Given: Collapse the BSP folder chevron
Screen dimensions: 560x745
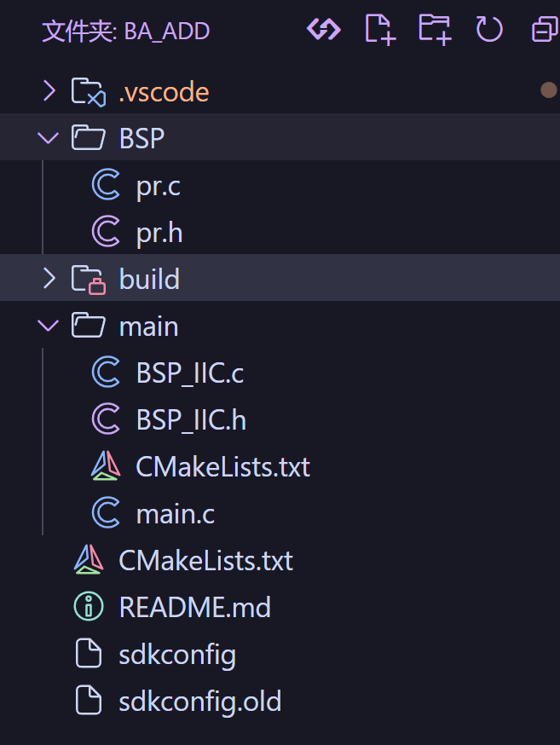Looking at the screenshot, I should coord(49,137).
